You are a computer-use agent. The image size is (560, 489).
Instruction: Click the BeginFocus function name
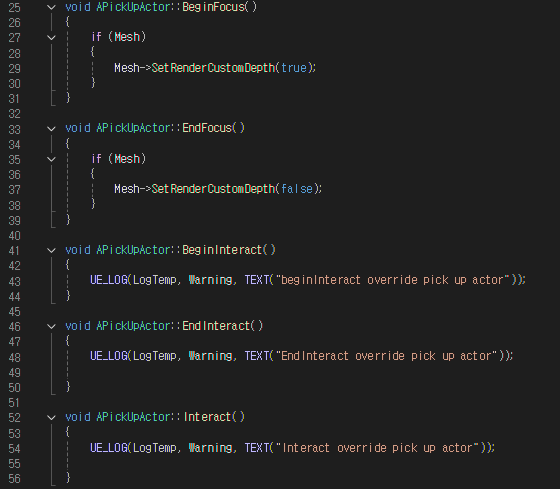213,7
